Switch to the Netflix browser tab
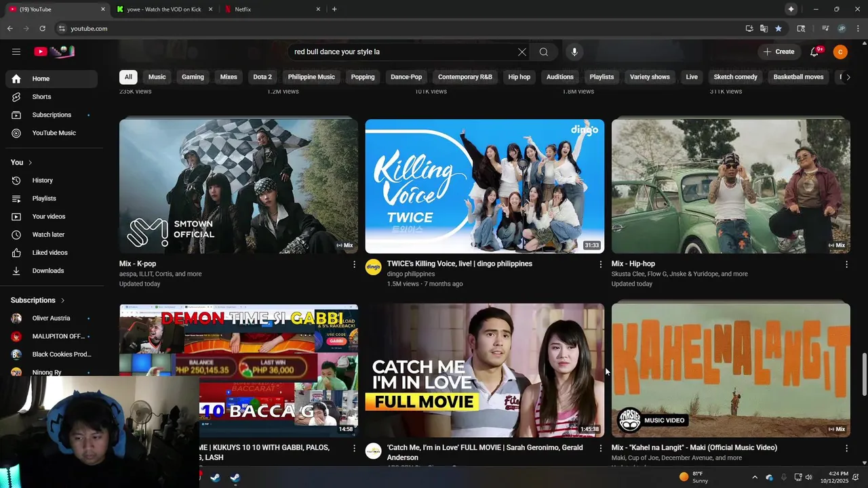 click(271, 9)
